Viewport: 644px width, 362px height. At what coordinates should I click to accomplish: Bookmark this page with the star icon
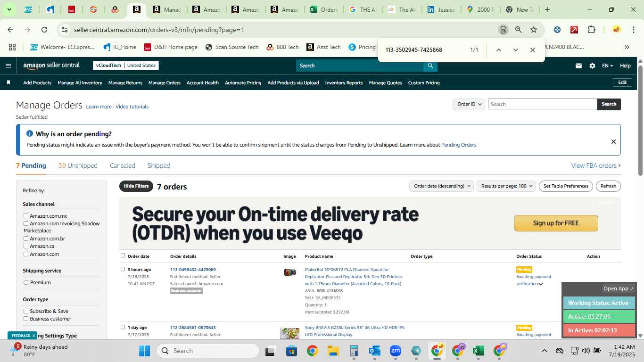click(534, 30)
